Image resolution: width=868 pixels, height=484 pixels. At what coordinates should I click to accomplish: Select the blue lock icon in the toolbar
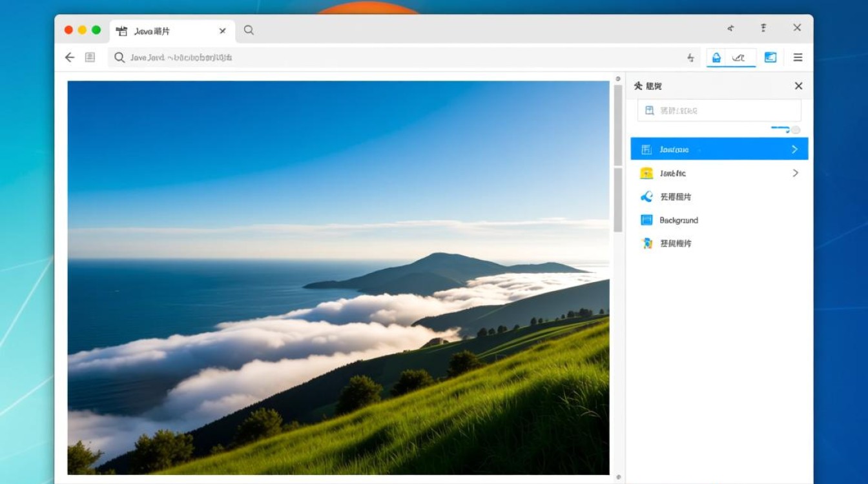tap(717, 57)
